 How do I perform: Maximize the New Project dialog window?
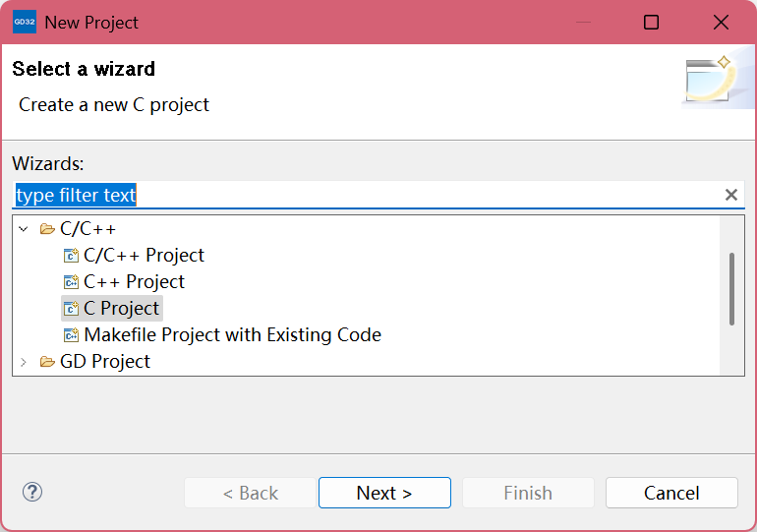click(651, 22)
